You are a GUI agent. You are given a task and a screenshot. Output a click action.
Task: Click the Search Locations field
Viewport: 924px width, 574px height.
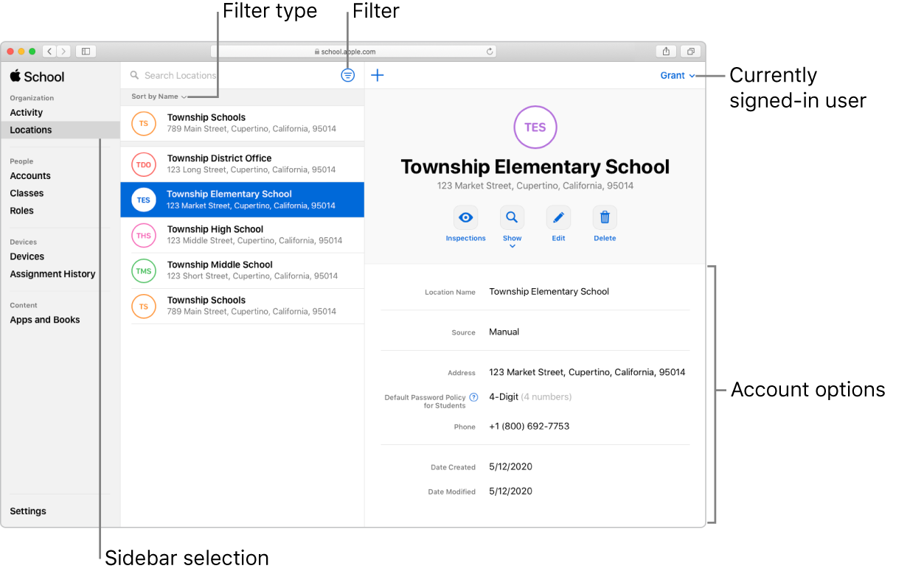229,75
